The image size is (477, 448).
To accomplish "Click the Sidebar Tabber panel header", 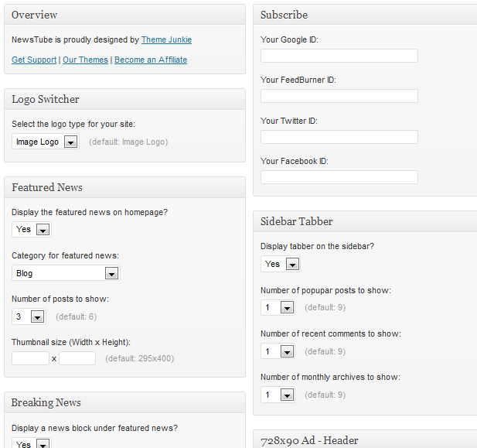I will pyautogui.click(x=365, y=221).
